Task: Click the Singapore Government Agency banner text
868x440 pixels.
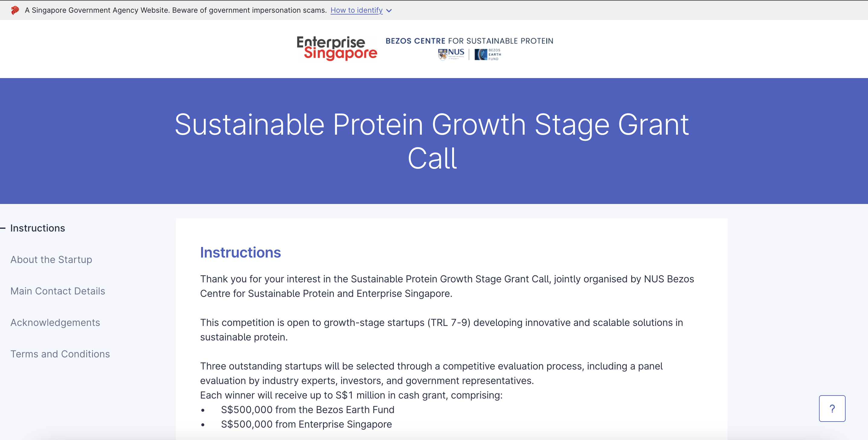Action: [x=175, y=11]
